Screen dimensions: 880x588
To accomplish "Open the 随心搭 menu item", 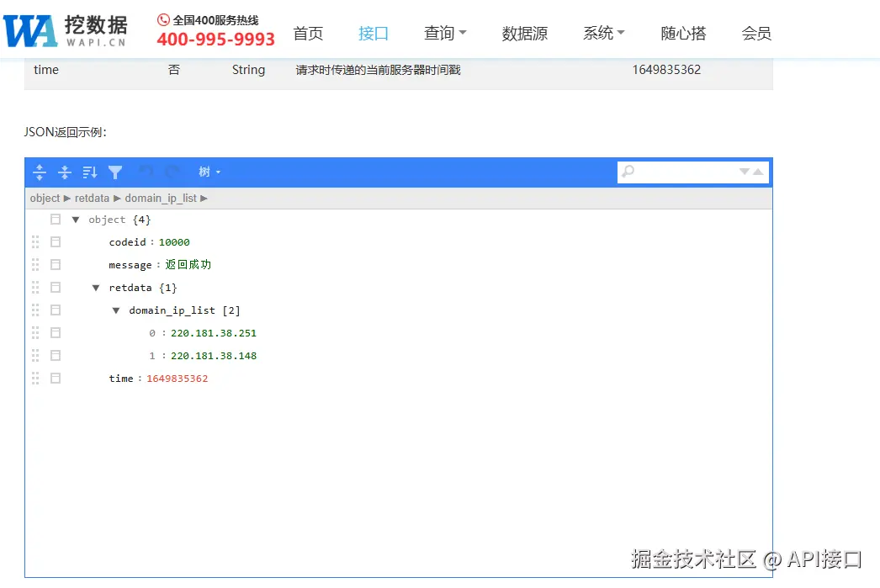I will (x=683, y=33).
